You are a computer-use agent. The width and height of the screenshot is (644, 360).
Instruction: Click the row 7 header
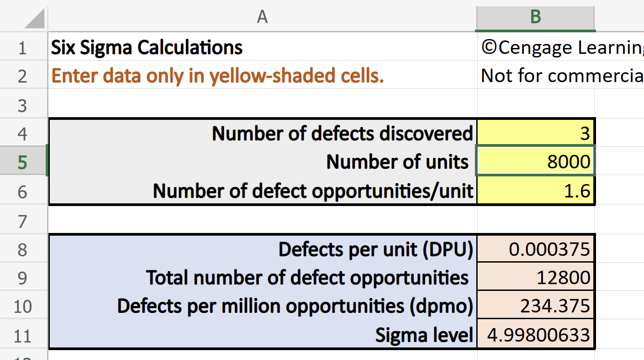(x=22, y=221)
